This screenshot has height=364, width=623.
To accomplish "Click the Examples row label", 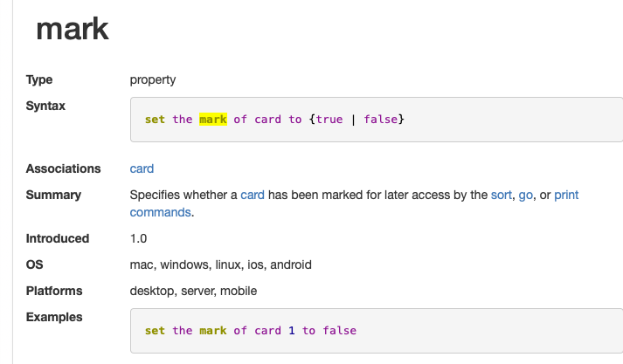I will coord(54,317).
